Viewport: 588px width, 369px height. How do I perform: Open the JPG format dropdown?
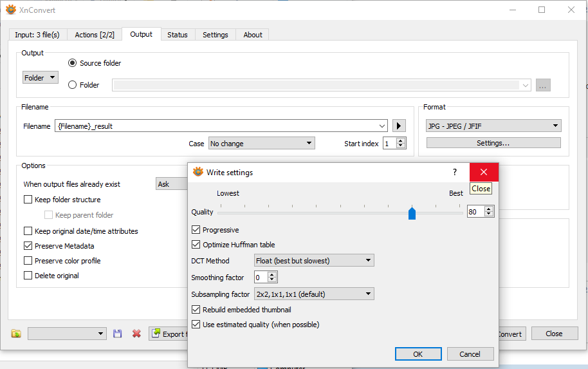click(x=493, y=126)
